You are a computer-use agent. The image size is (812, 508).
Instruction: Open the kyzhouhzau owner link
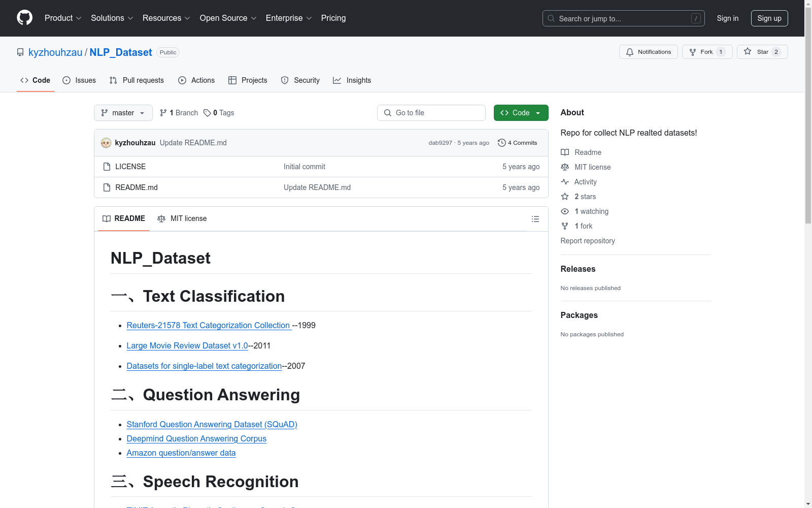[x=55, y=52]
